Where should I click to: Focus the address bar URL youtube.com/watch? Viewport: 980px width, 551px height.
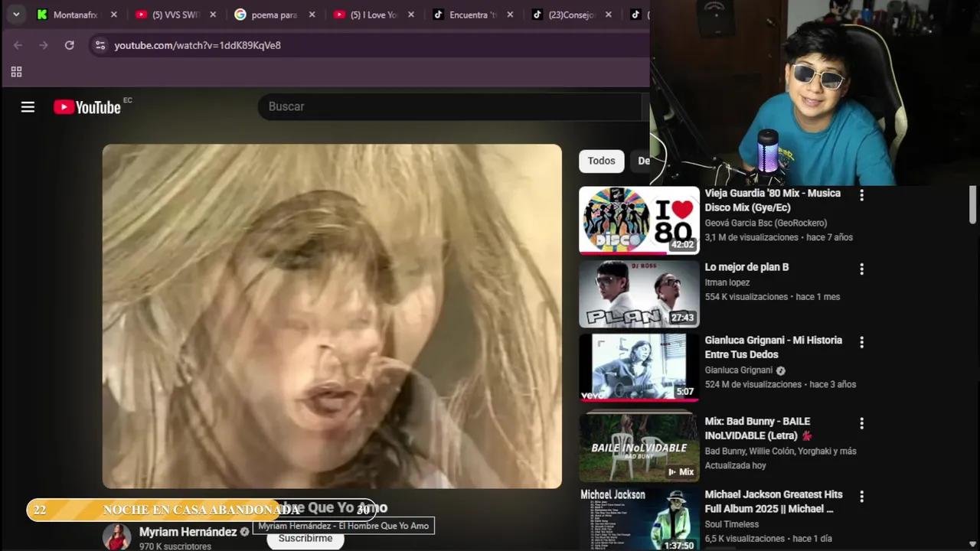[198, 45]
